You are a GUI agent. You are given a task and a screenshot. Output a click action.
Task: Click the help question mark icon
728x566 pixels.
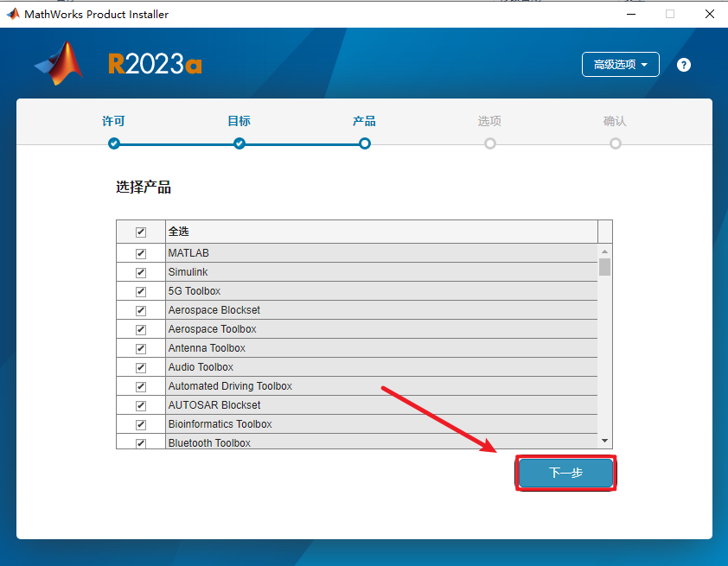tap(683, 65)
